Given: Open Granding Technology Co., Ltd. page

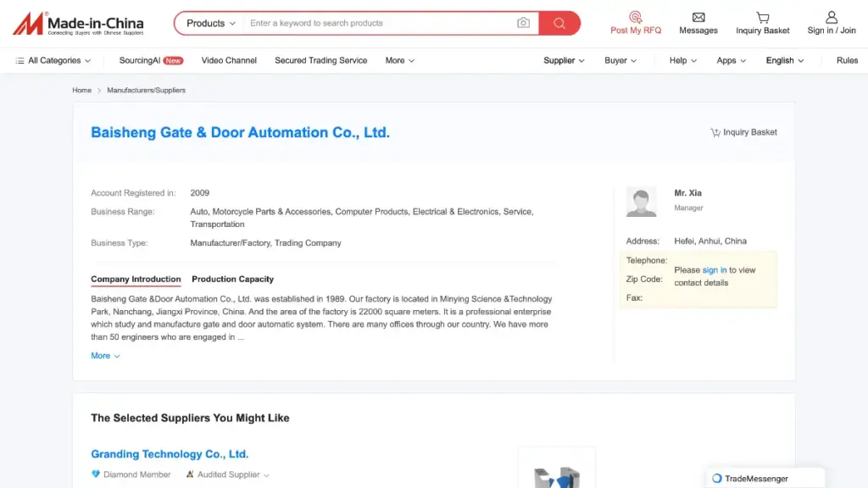Looking at the screenshot, I should click(x=170, y=454).
